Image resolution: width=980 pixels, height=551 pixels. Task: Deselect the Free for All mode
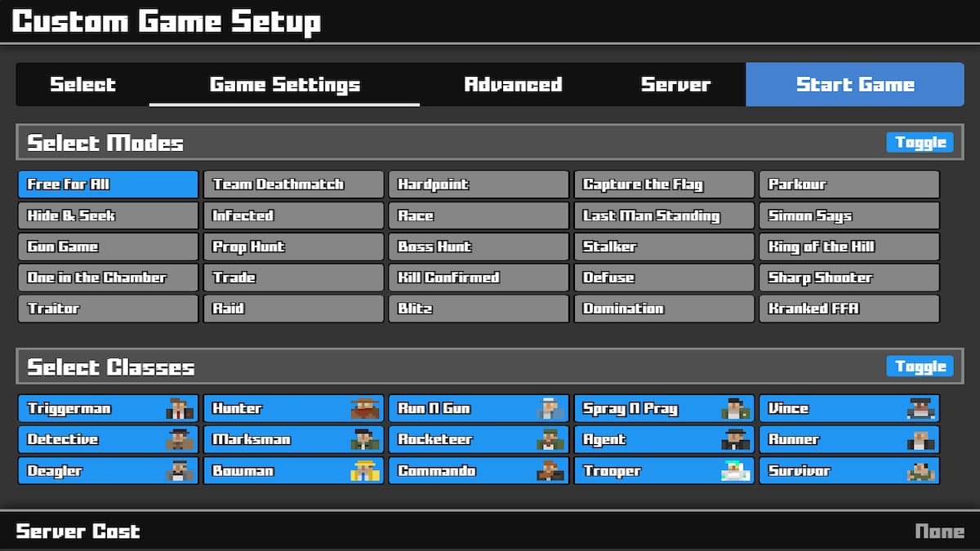pos(107,184)
